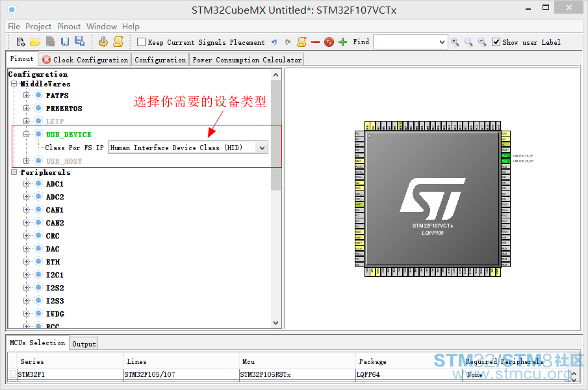
Task: Open the Power Consumption Calculator tab
Action: (247, 60)
